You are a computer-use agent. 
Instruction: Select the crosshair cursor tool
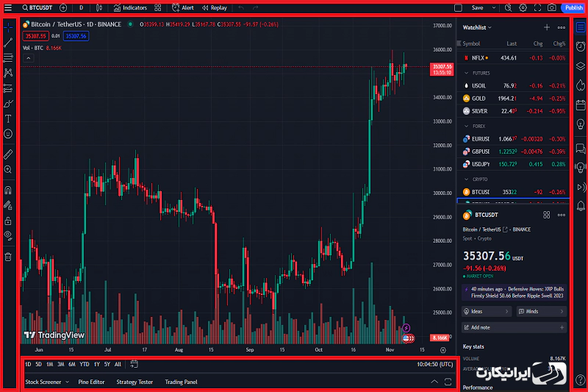(x=8, y=27)
